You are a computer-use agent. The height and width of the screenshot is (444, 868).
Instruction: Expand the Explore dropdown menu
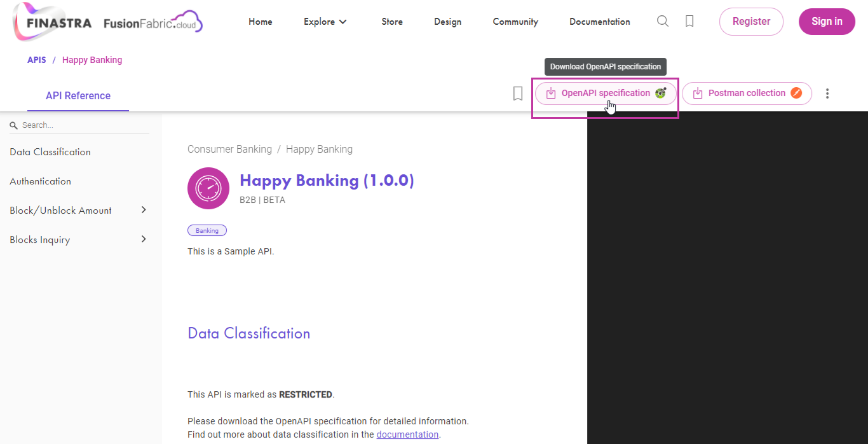[325, 22]
